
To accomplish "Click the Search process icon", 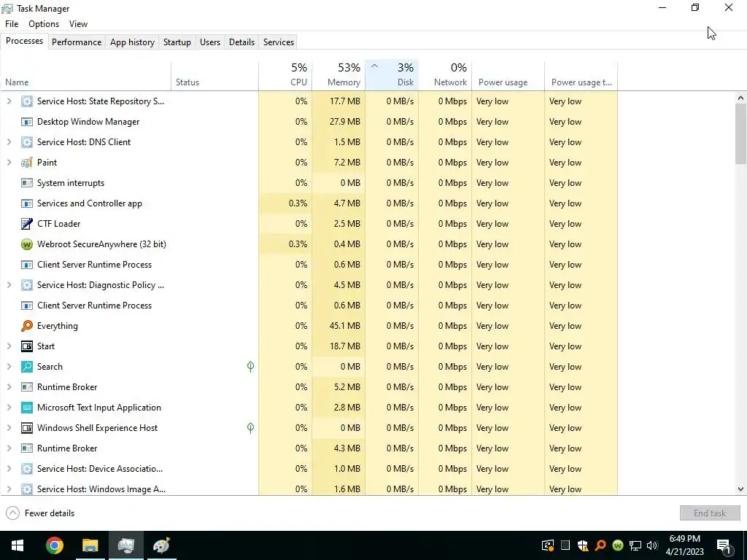I will click(x=27, y=367).
